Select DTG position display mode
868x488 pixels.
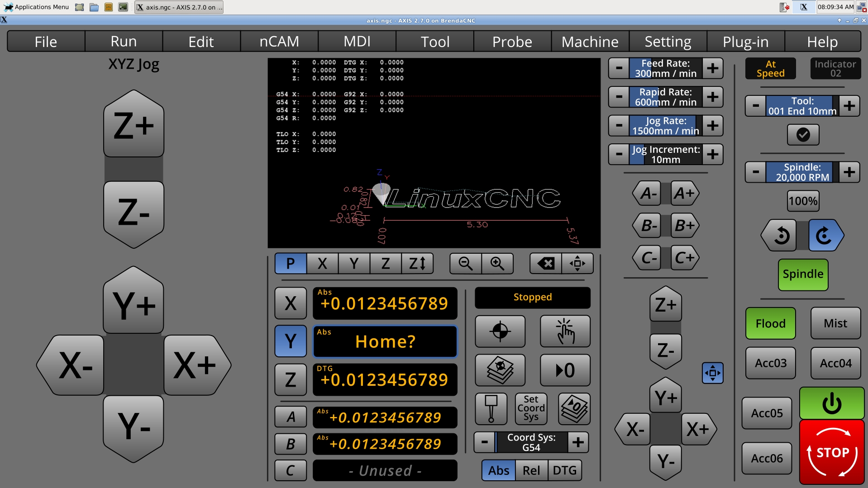coord(565,470)
